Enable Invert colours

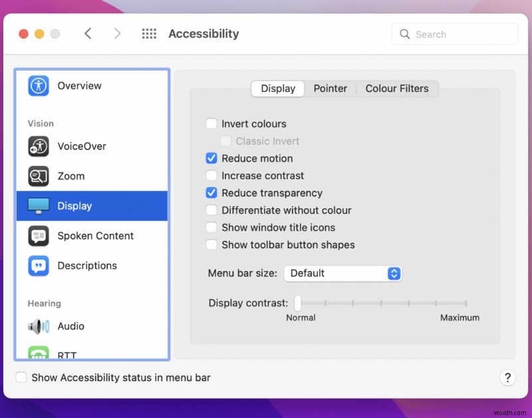point(211,123)
